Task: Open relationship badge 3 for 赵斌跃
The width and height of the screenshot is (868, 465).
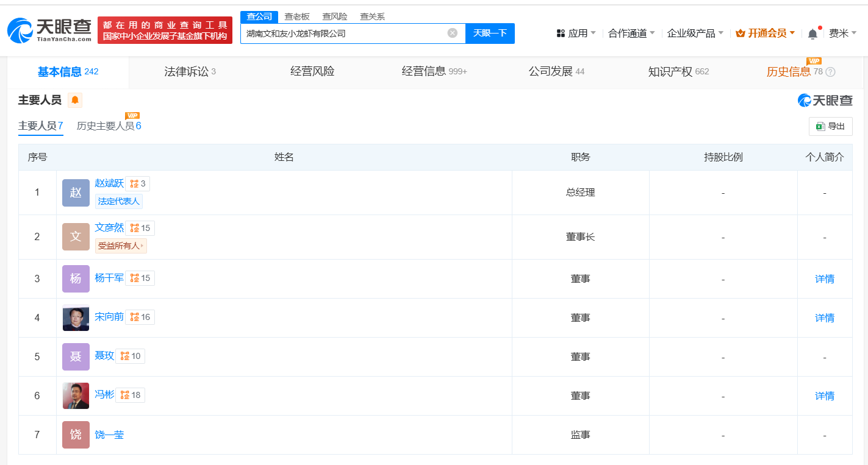Action: [x=138, y=183]
